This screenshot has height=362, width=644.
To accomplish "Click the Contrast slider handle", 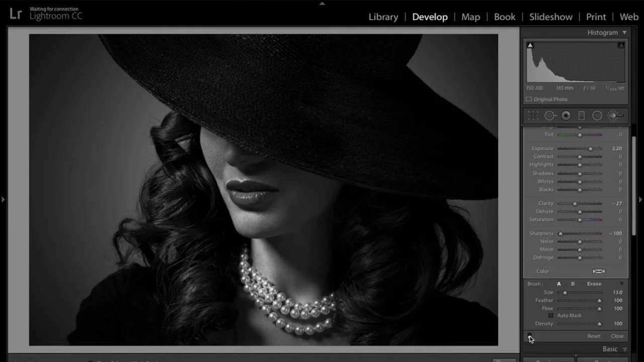I will (x=580, y=157).
